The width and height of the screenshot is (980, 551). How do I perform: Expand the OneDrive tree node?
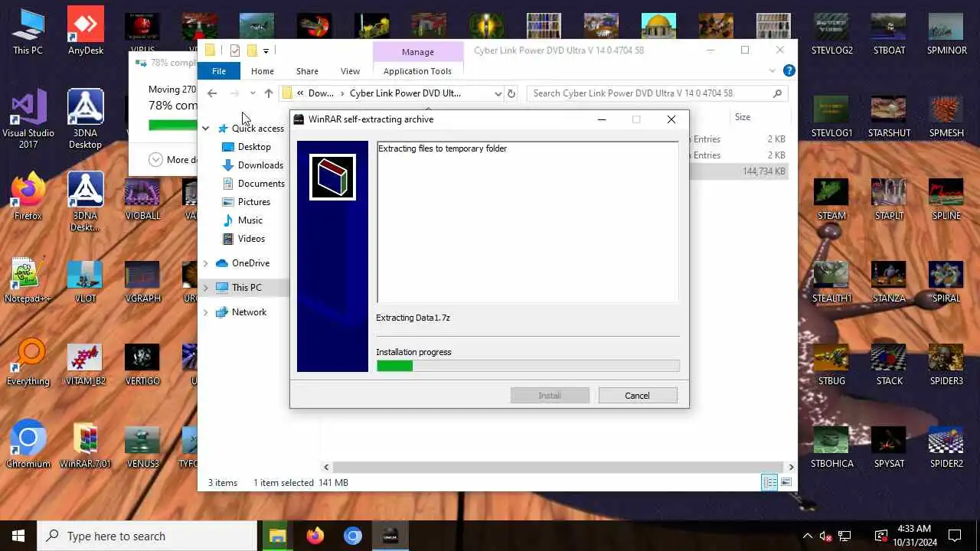pyautogui.click(x=205, y=263)
